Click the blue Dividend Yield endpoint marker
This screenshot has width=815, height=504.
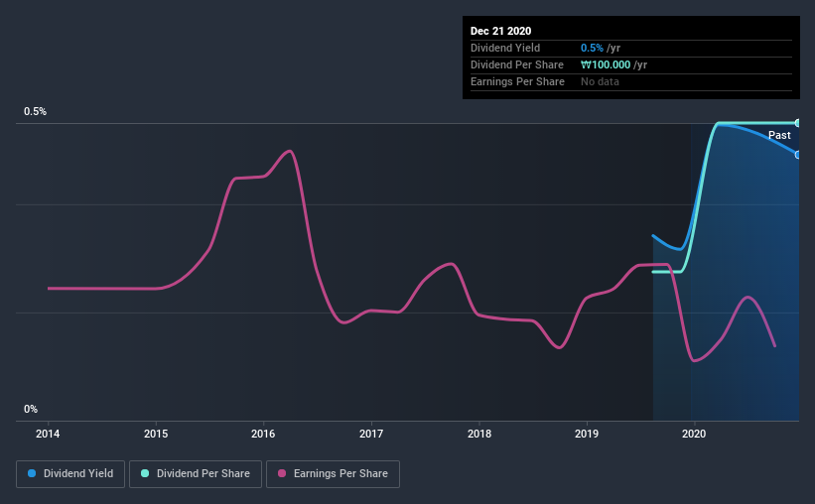tap(797, 155)
